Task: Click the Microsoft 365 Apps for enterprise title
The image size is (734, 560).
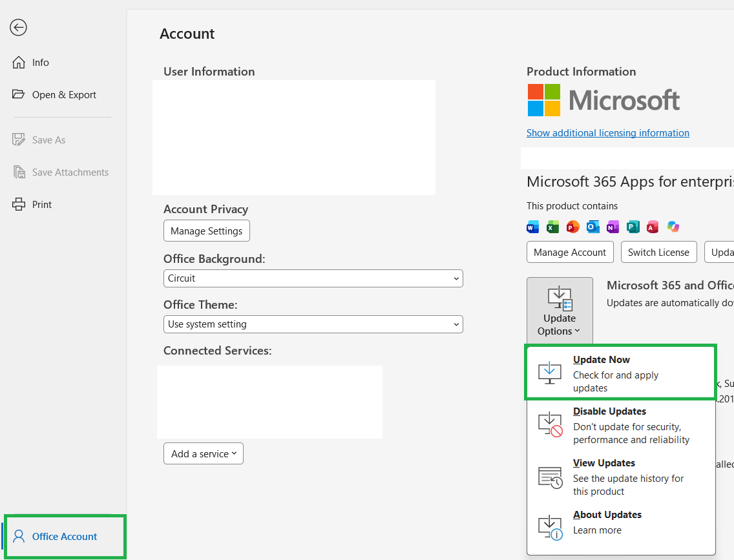Action: click(630, 181)
